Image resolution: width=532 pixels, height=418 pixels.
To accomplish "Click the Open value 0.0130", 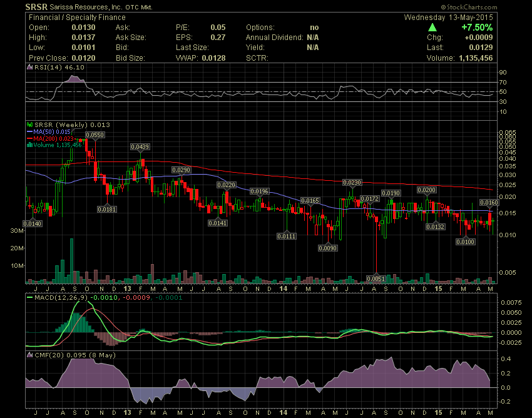I will tap(83, 28).
